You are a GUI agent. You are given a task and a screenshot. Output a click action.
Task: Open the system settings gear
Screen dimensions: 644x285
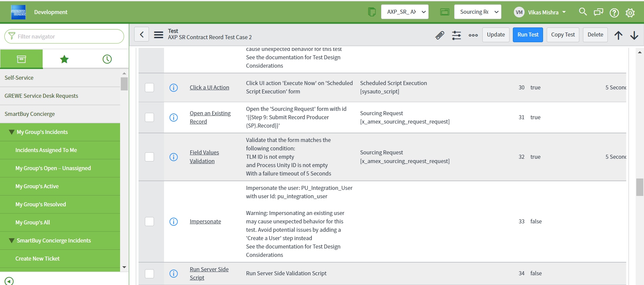(x=630, y=13)
